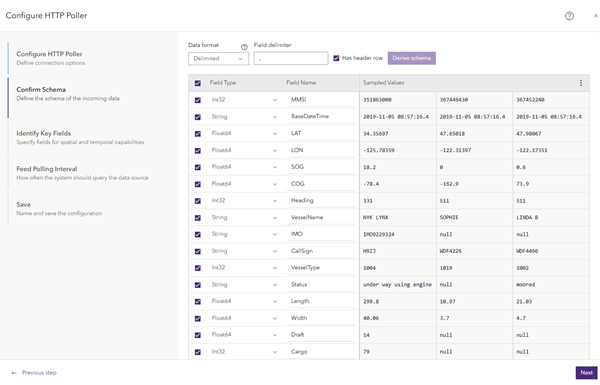Close the Configure HTTP Poller dialog
The height and width of the screenshot is (385, 600).
point(595,16)
